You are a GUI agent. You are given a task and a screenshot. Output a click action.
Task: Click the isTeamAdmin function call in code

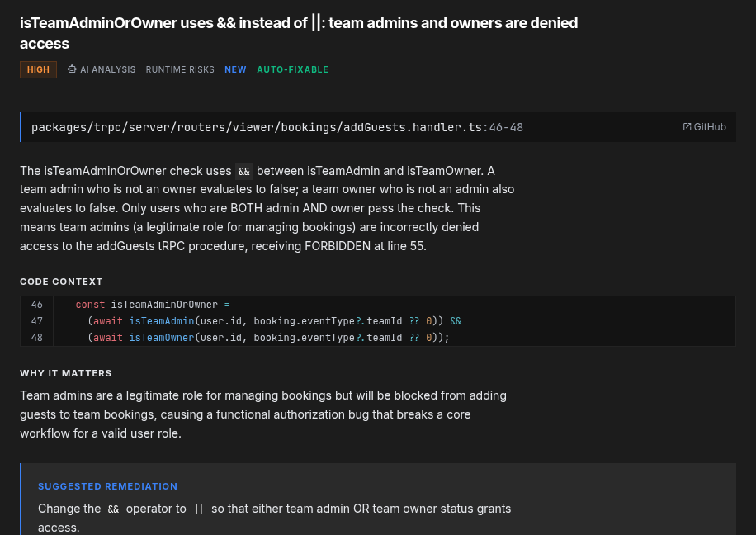[x=162, y=321]
